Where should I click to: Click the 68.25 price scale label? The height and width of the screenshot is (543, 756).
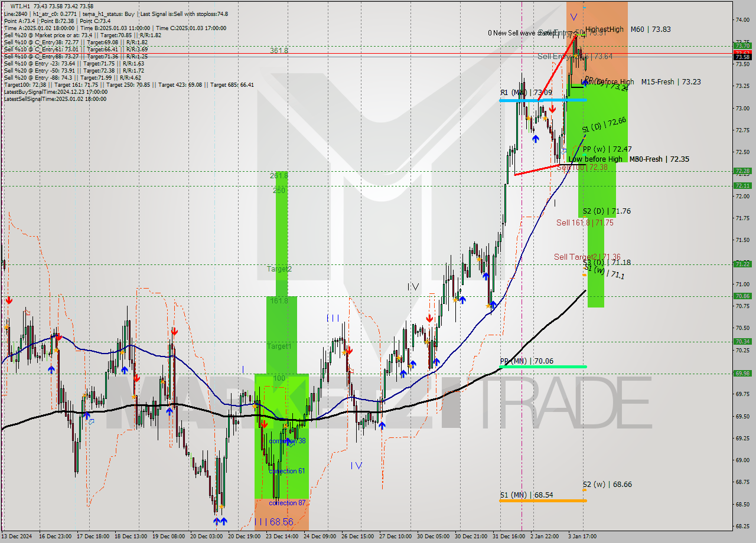pyautogui.click(x=742, y=526)
